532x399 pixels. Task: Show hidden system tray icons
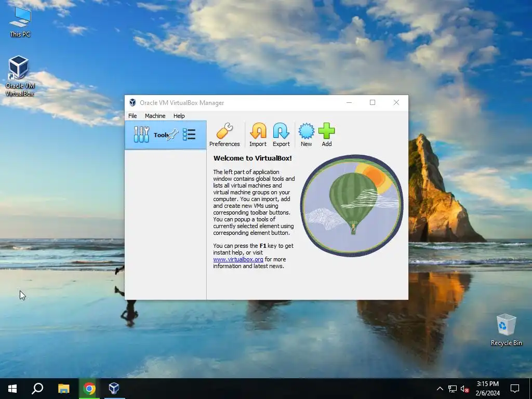(440, 389)
